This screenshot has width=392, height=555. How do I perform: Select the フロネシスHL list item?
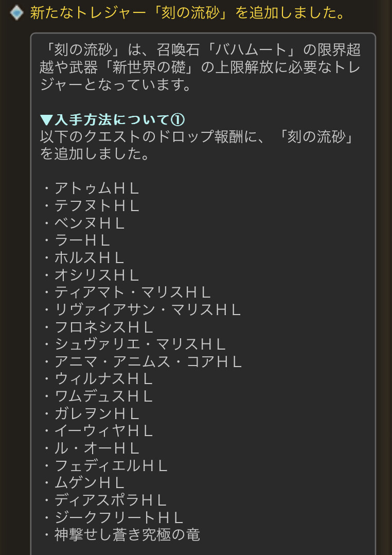coord(98,327)
